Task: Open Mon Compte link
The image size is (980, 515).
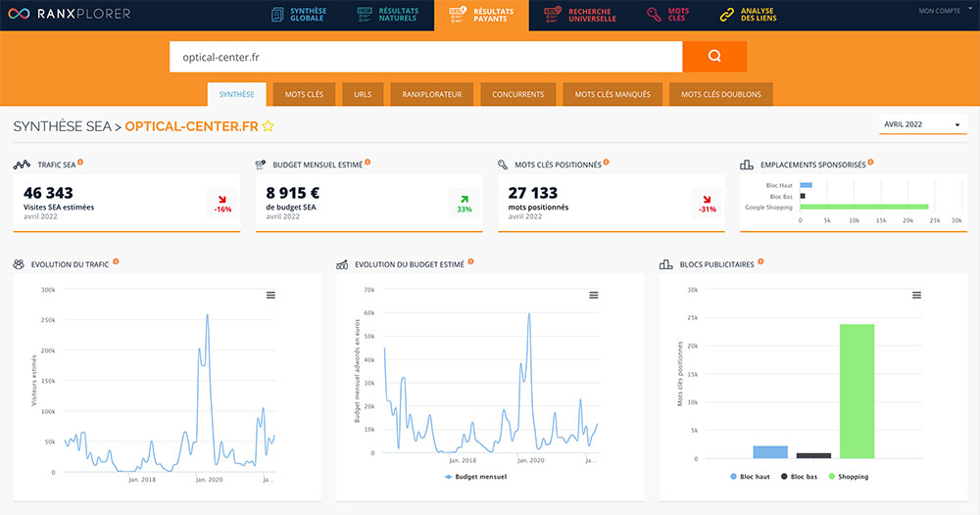Action: tap(940, 11)
